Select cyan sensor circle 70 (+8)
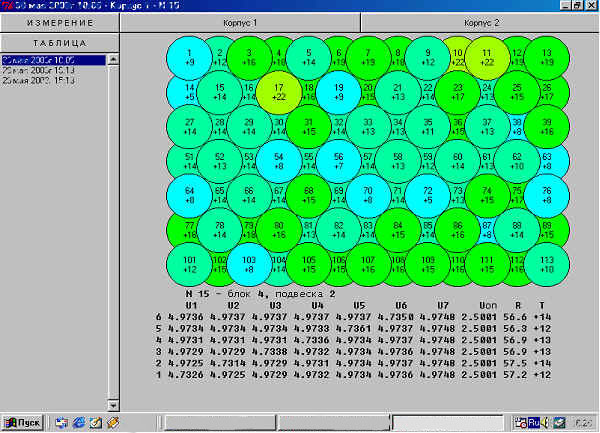Image resolution: width=600 pixels, height=433 pixels. 368,196
